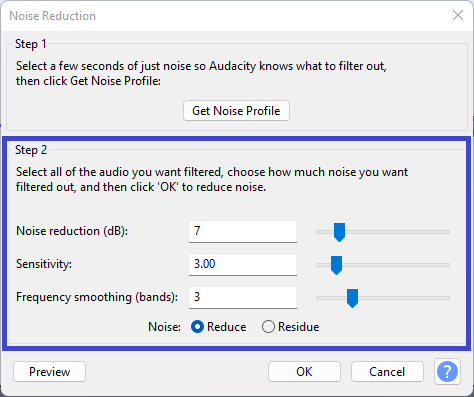
Task: Click the Frequency smoothing (bands) label
Action: [x=97, y=297]
